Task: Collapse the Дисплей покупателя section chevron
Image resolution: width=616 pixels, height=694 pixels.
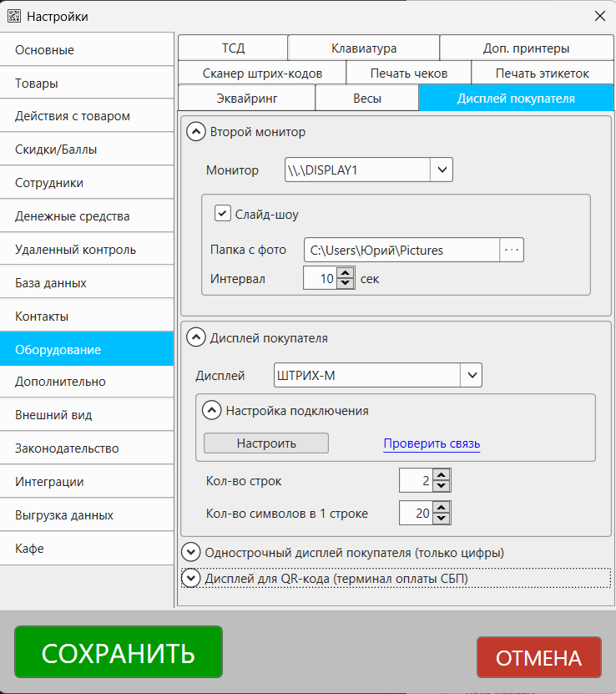Action: tap(195, 338)
